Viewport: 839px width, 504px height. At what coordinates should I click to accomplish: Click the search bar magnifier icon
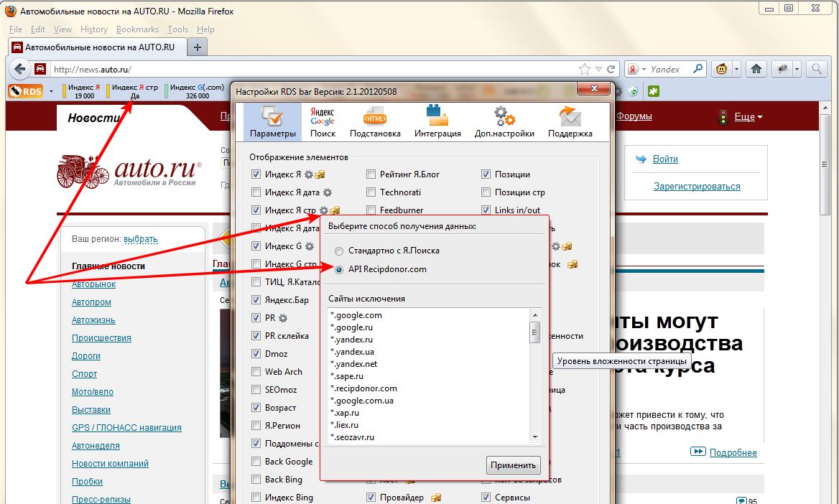pos(697,69)
